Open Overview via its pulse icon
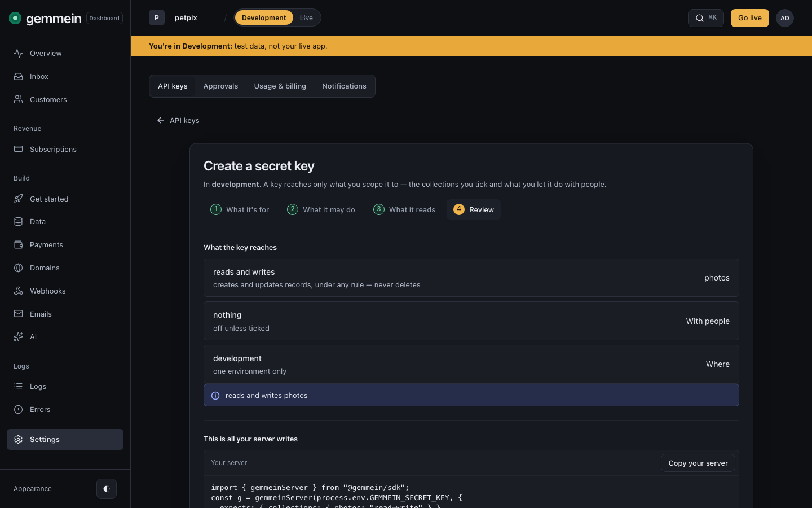Viewport: 812px width, 508px height. click(19, 53)
